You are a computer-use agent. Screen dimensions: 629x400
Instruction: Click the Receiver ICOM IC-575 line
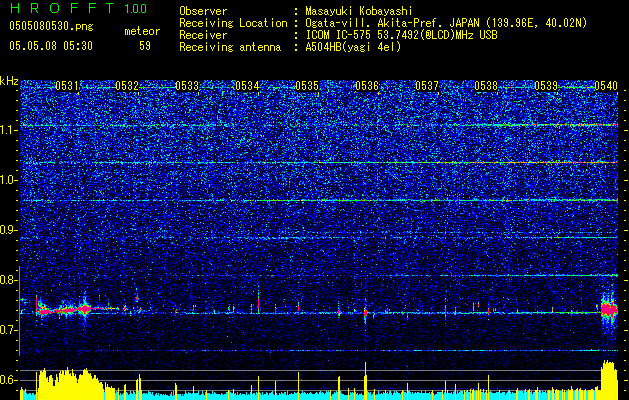click(338, 35)
